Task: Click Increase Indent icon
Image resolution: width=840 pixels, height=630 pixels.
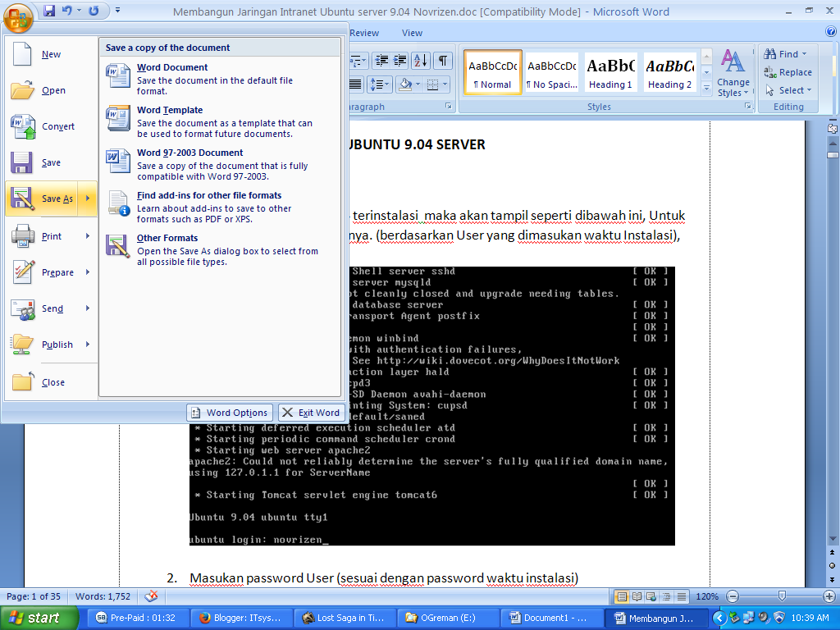Action: 399,61
